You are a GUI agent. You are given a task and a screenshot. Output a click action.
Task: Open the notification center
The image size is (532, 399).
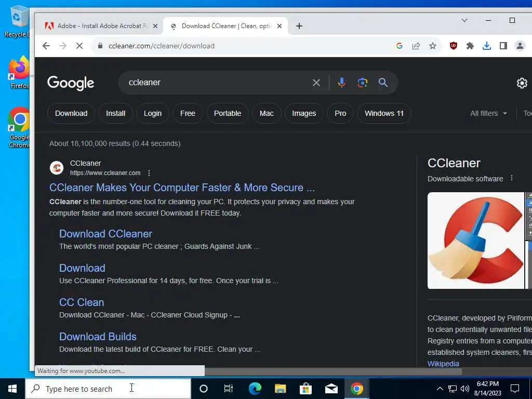515,389
